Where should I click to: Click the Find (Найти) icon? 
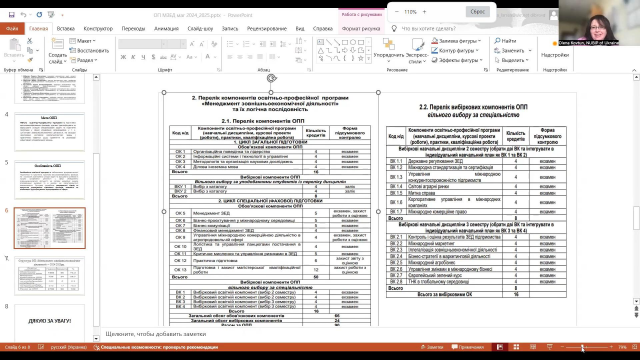coord(497,41)
